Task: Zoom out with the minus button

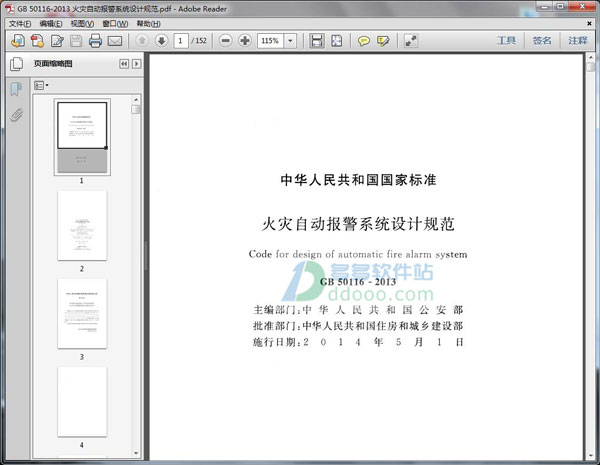Action: pos(226,40)
